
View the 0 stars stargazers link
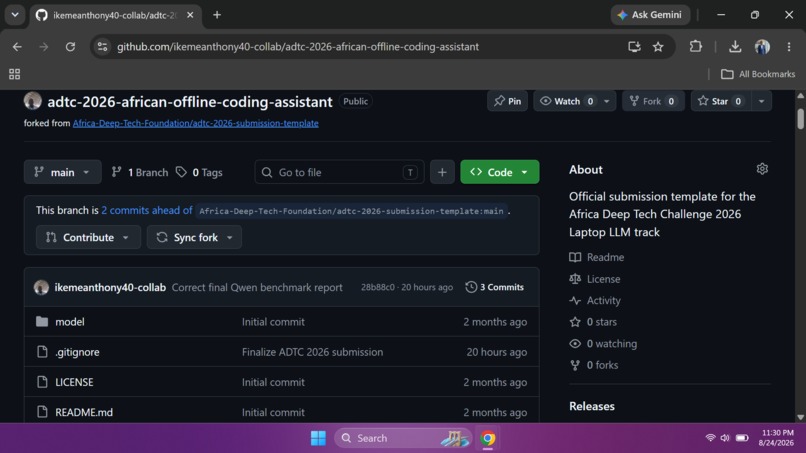click(593, 322)
